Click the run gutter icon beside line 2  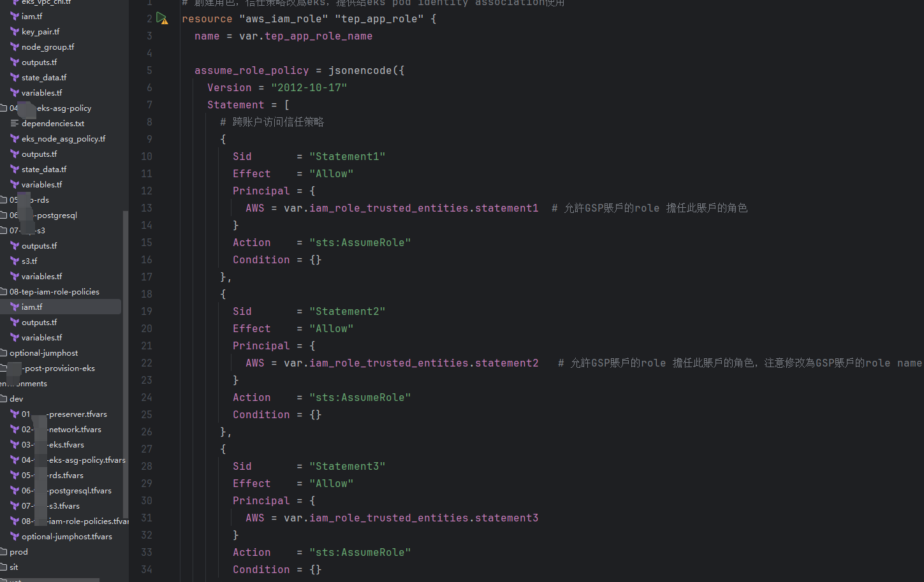click(x=162, y=18)
